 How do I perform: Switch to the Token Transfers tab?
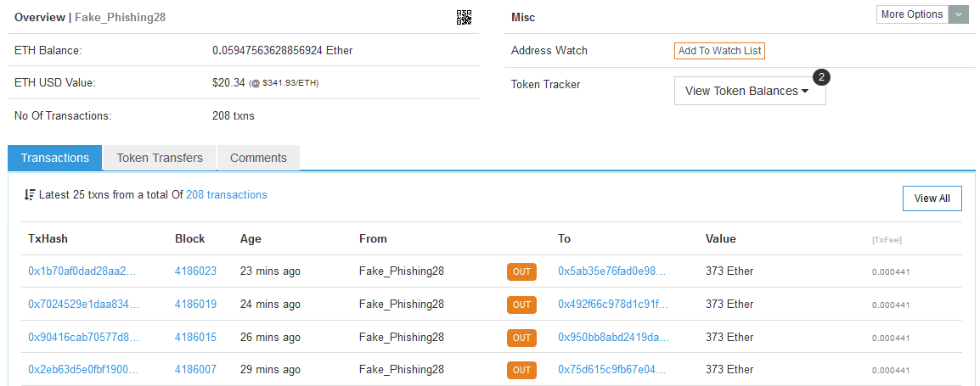(160, 158)
